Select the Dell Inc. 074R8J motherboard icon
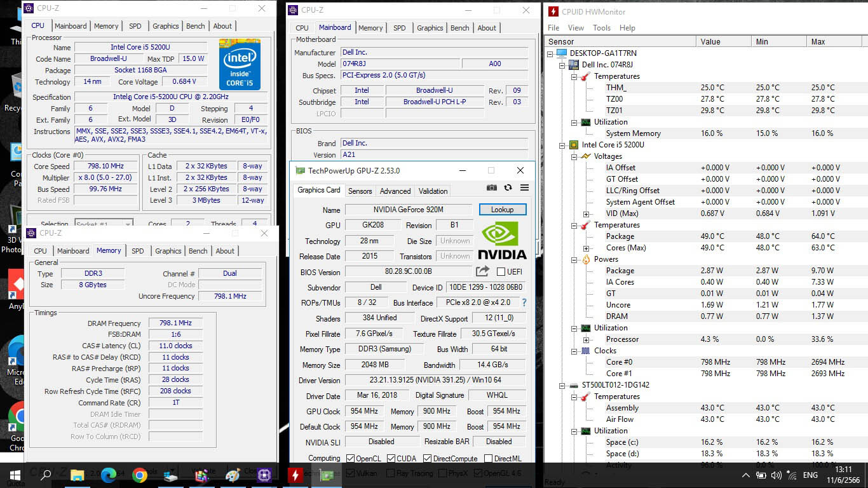 (574, 65)
